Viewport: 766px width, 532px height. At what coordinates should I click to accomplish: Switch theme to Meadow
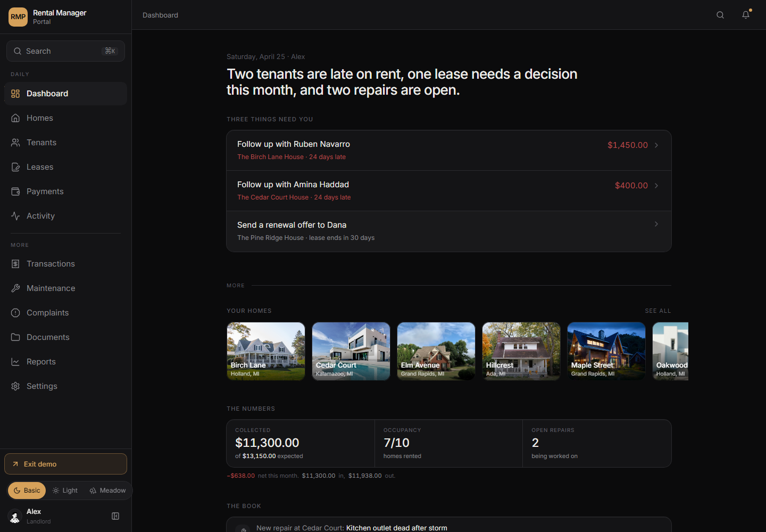[108, 491]
